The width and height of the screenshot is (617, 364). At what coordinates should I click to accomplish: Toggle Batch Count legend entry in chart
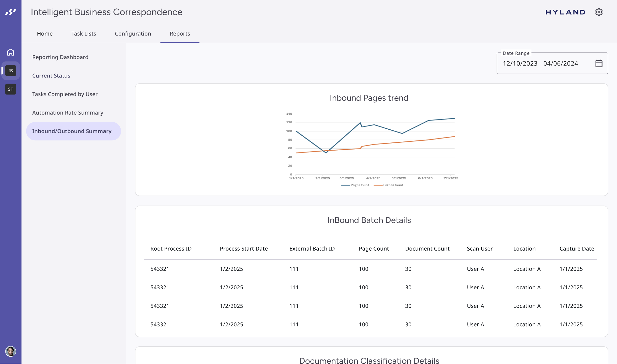tap(389, 185)
